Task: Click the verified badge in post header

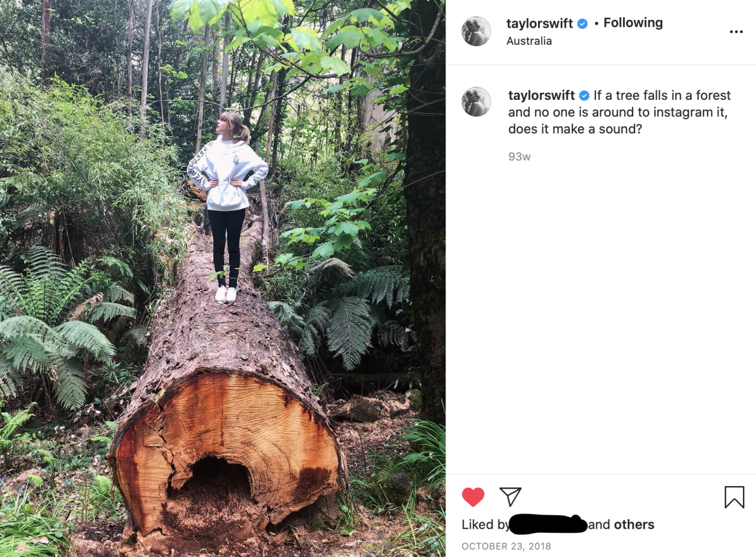Action: tap(582, 24)
